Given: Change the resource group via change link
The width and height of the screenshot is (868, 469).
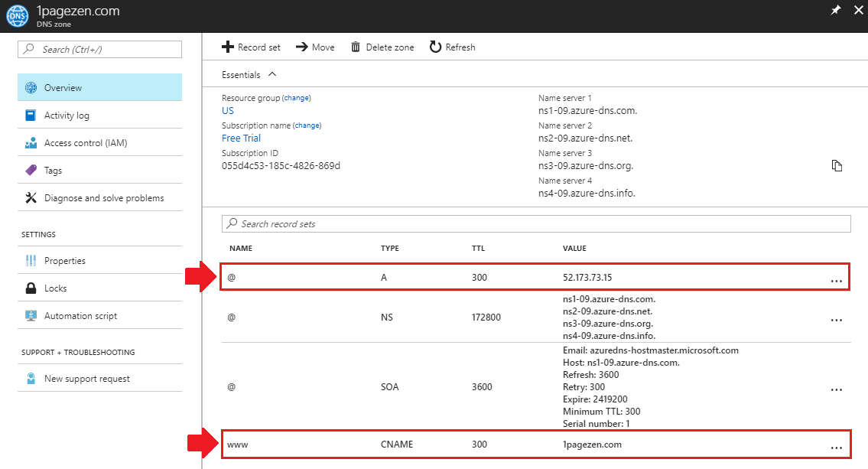Looking at the screenshot, I should tap(296, 98).
